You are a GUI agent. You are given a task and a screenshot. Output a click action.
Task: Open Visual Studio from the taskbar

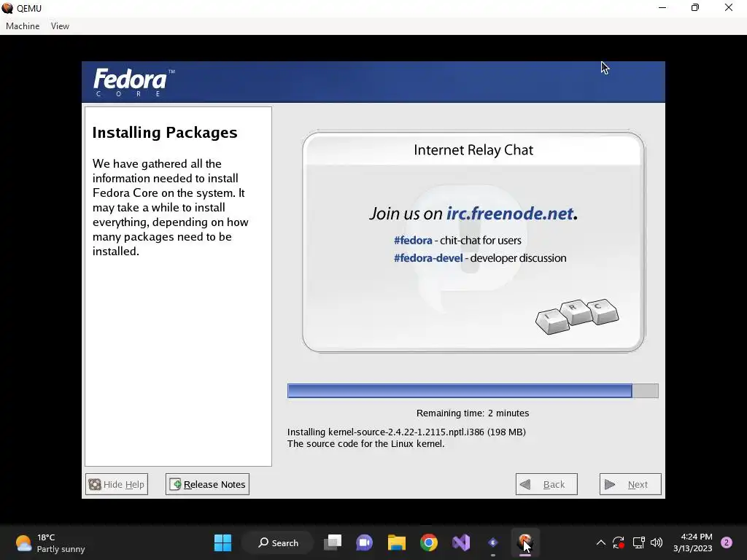[x=461, y=542]
